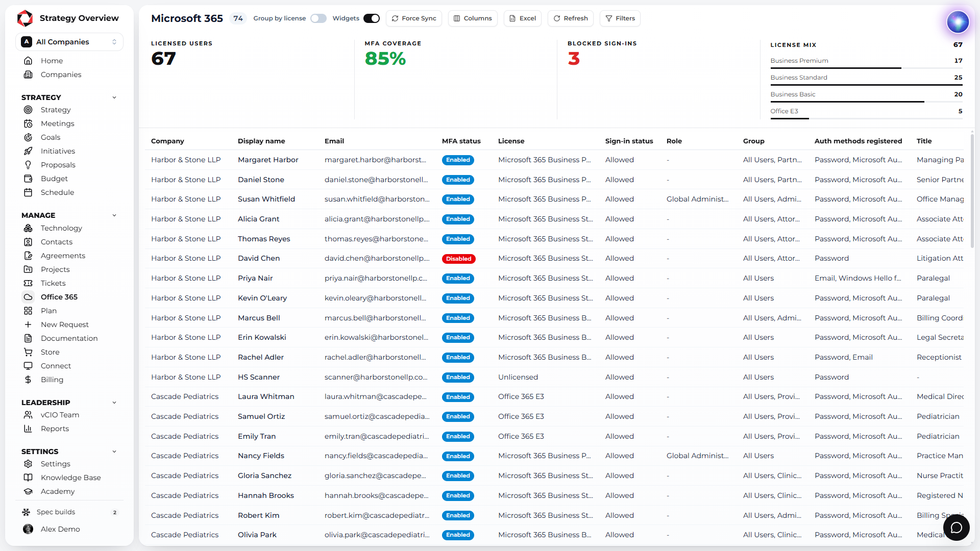
Task: Open Spec builds item
Action: click(69, 512)
